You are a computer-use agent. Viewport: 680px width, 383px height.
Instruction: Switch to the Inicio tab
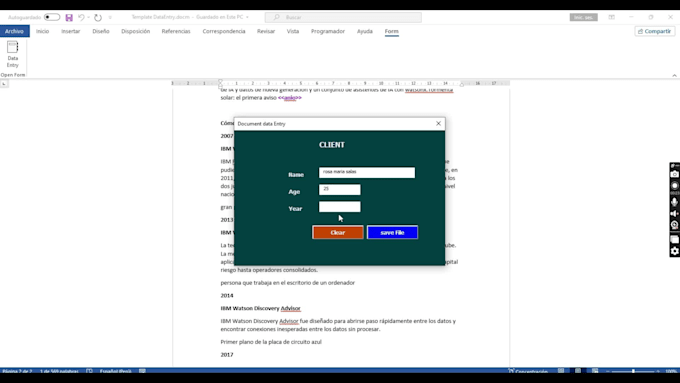[42, 31]
